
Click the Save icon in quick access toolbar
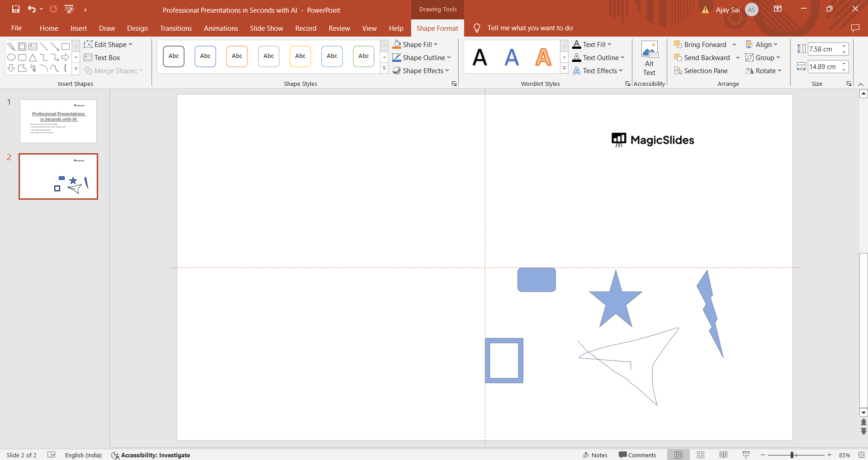point(16,9)
